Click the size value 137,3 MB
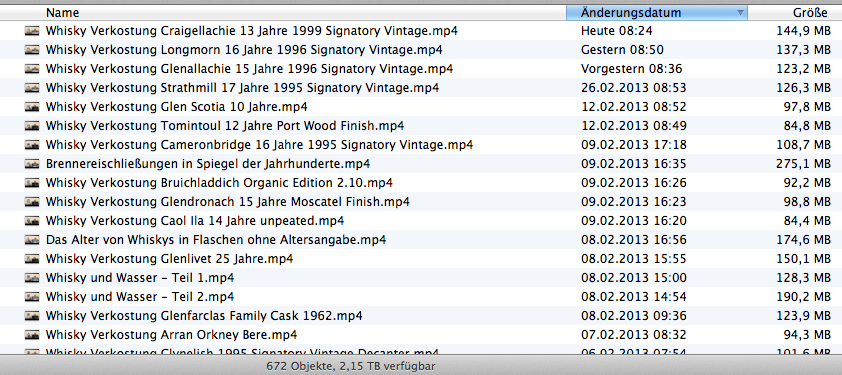This screenshot has height=375, width=842. (x=803, y=51)
